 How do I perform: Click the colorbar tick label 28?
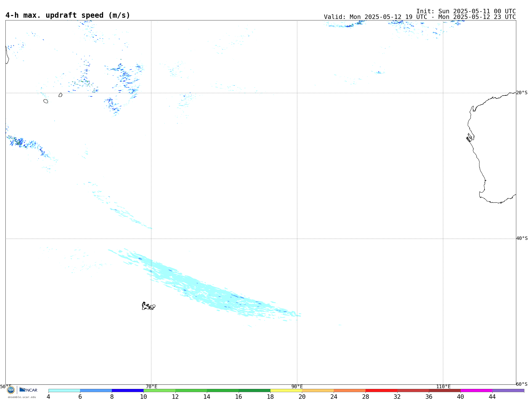click(x=366, y=397)
